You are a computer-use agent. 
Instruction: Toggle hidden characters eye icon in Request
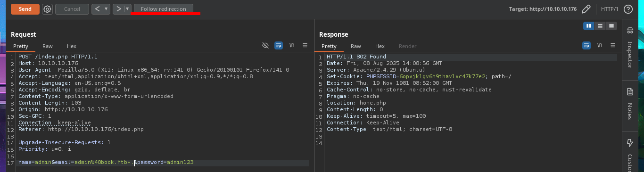click(265, 45)
